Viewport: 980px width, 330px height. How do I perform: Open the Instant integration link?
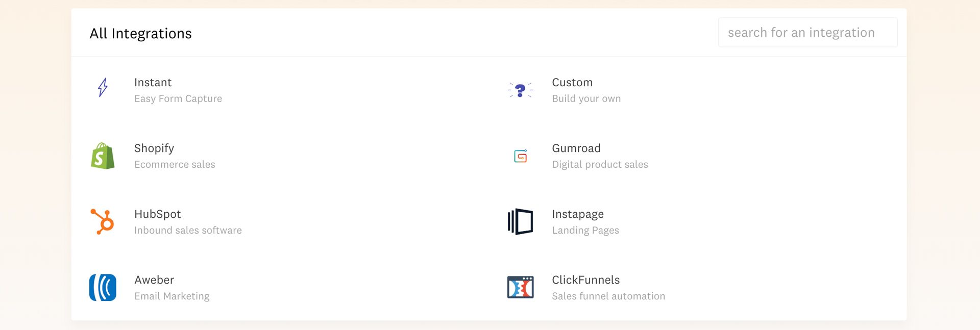pos(153,82)
